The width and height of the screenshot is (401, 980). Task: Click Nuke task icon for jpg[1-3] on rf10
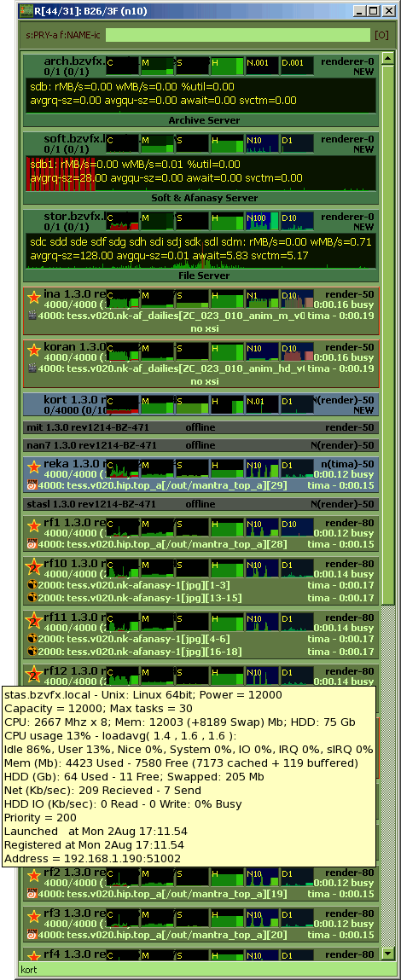(32, 586)
